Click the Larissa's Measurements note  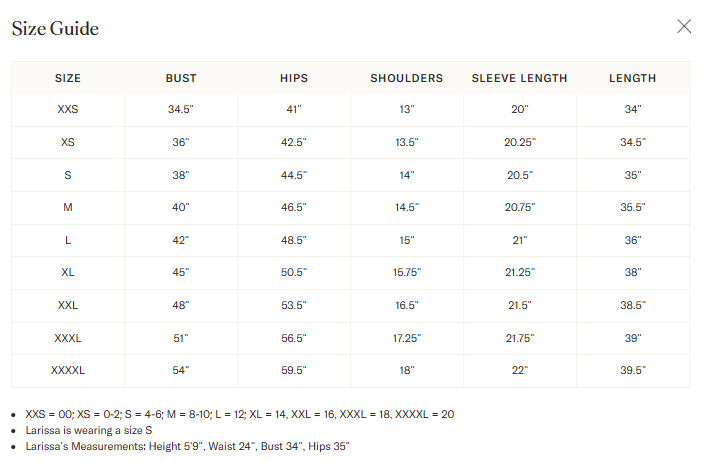click(x=187, y=446)
